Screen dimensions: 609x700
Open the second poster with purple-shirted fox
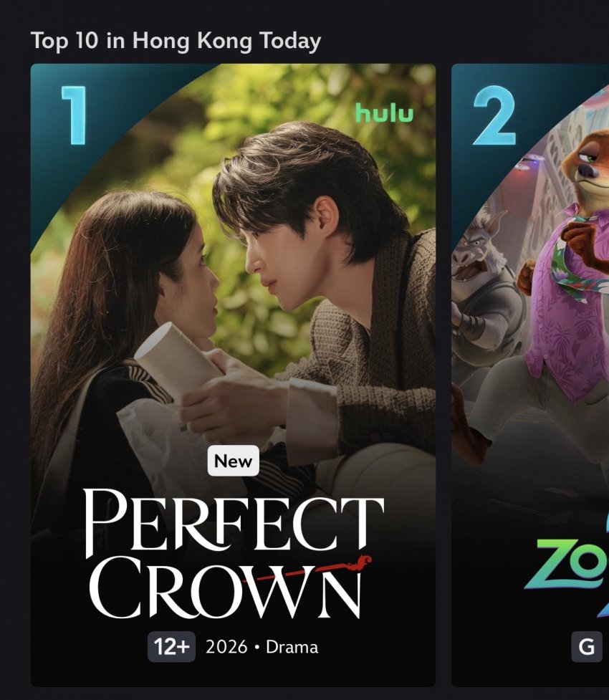pyautogui.click(x=530, y=375)
